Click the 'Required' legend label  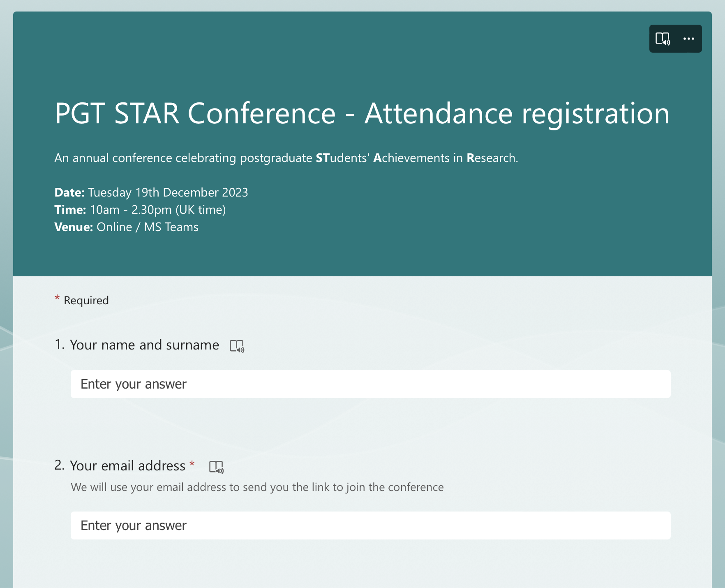point(86,301)
